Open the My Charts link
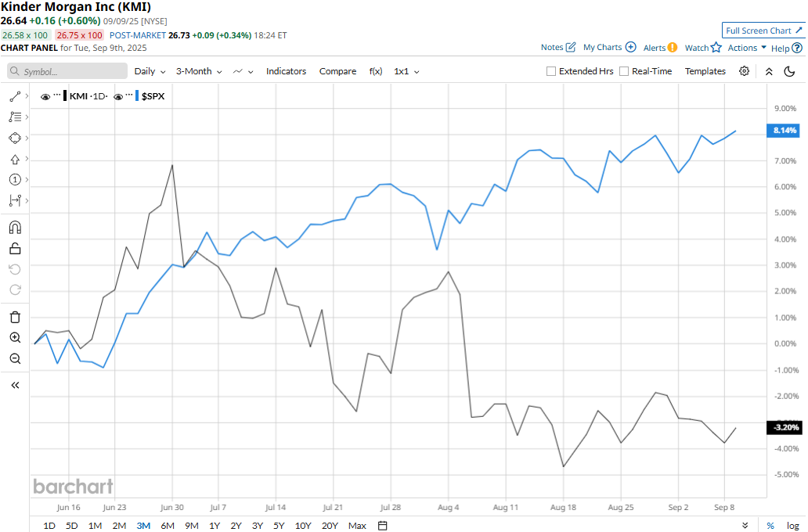Viewport: 808px width, 532px height. (x=602, y=47)
